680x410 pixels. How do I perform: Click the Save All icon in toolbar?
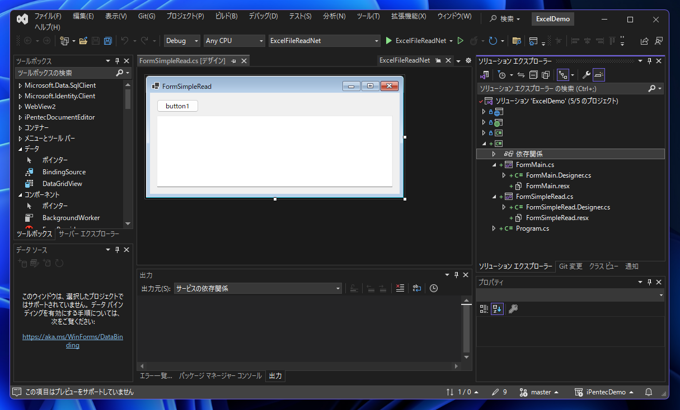(x=108, y=41)
